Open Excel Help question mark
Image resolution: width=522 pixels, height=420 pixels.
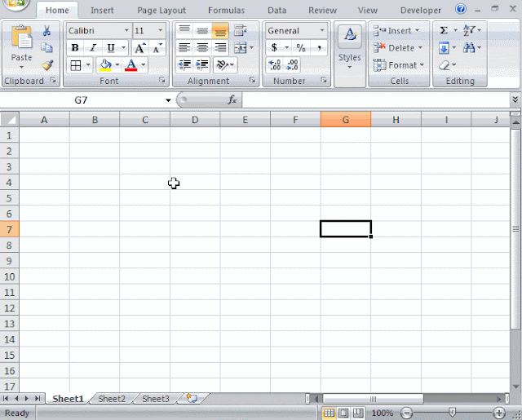click(x=461, y=9)
